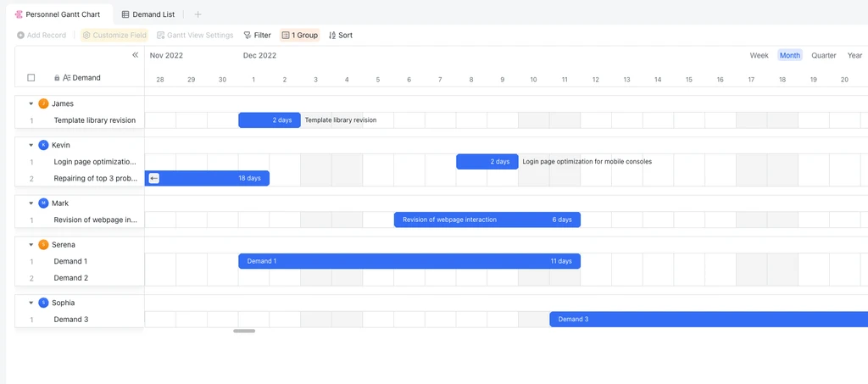The height and width of the screenshot is (384, 868).
Task: Tick the select-all checkbox beside Demand
Action: point(31,78)
